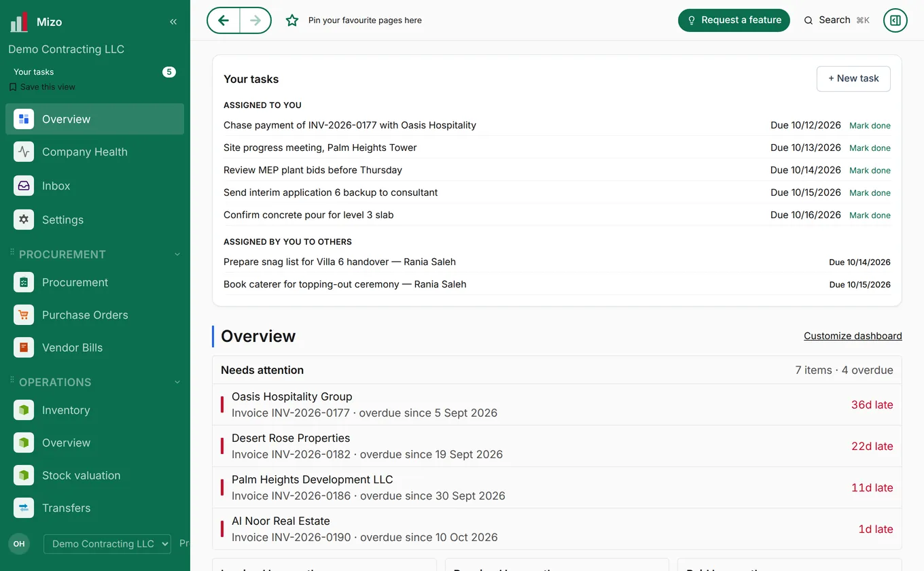The width and height of the screenshot is (924, 571).
Task: Mark done the Site progress meeting task
Action: pyautogui.click(x=870, y=148)
